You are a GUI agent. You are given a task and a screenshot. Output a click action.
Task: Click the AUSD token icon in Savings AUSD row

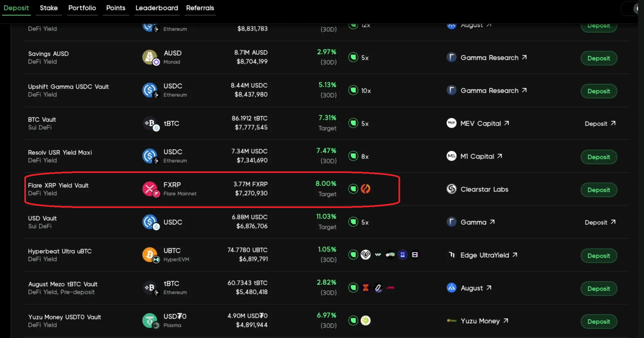(x=150, y=57)
